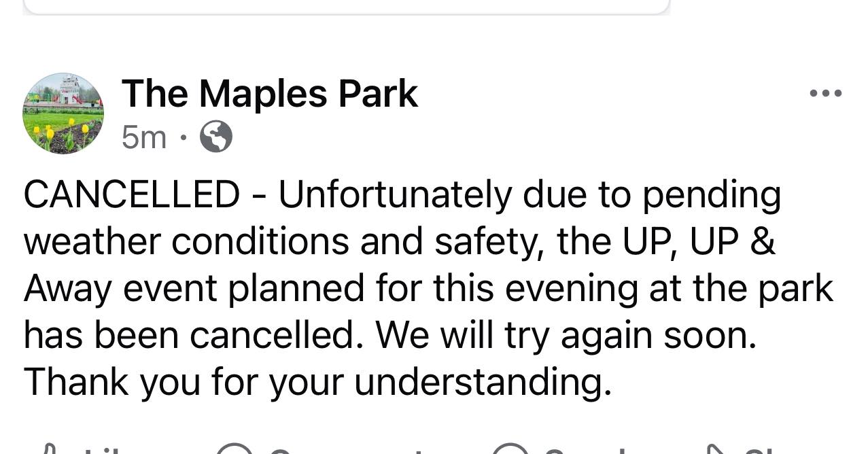Click the card edge above the post
The height and width of the screenshot is (454, 868).
347,7
